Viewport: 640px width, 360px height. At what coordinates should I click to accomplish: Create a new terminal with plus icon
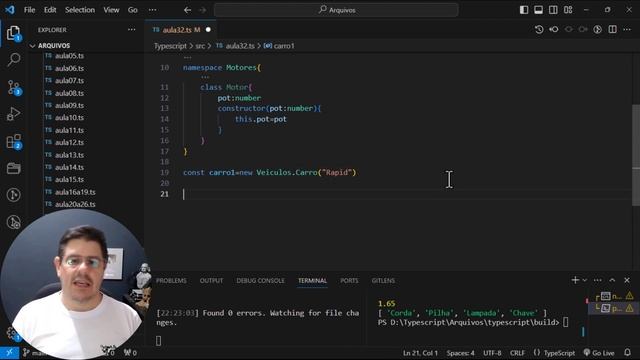click(x=575, y=280)
